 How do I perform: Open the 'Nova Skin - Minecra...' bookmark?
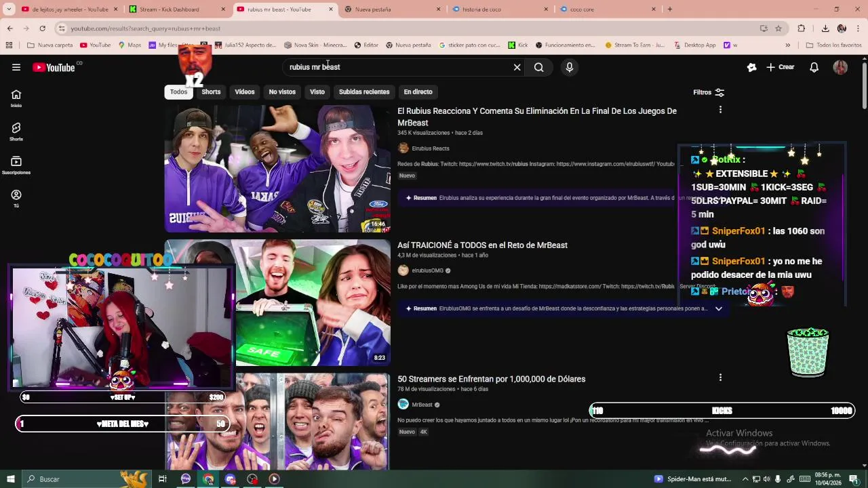pyautogui.click(x=315, y=45)
